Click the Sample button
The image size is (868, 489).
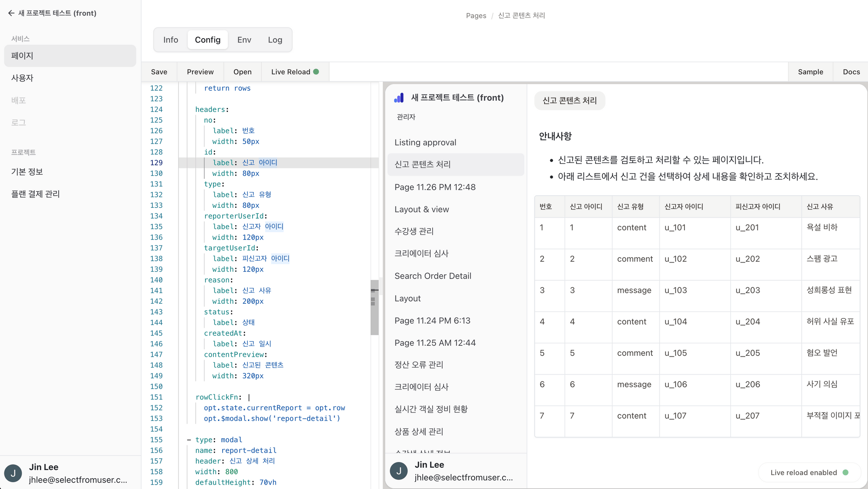coord(810,72)
